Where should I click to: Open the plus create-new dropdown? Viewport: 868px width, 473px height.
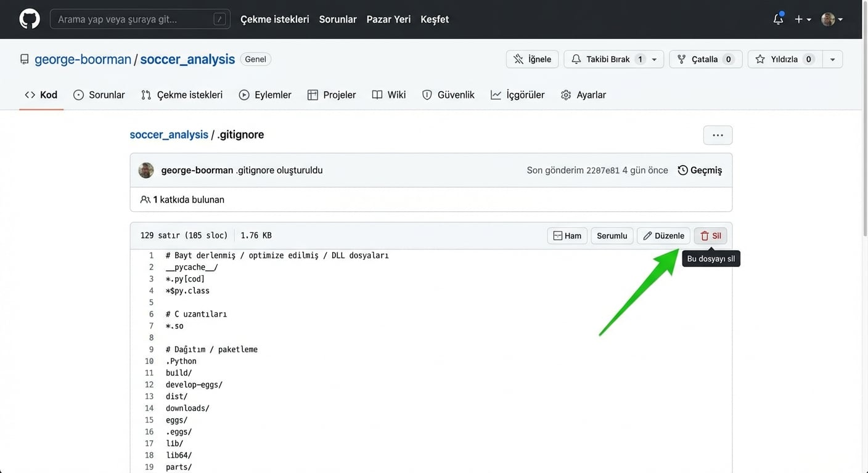pyautogui.click(x=803, y=19)
